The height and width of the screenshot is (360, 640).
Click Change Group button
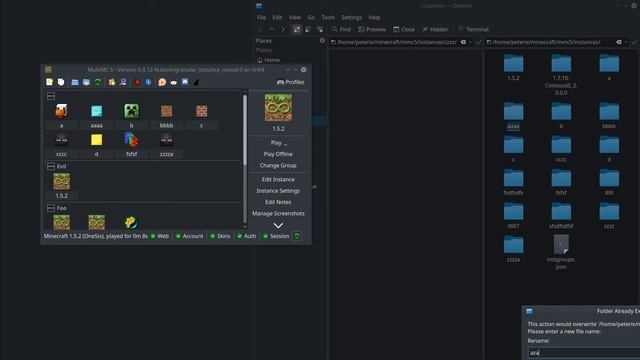point(278,165)
